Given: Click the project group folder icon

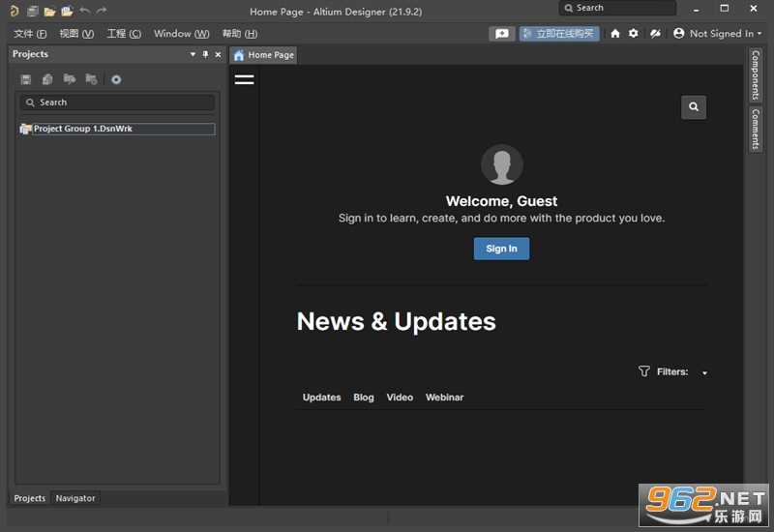Looking at the screenshot, I should point(25,130).
